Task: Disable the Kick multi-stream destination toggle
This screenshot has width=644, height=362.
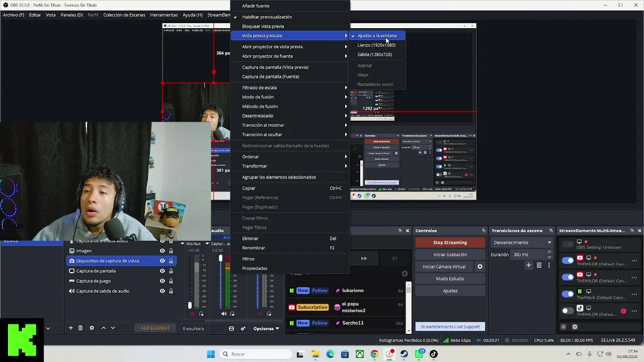Action: [568, 294]
